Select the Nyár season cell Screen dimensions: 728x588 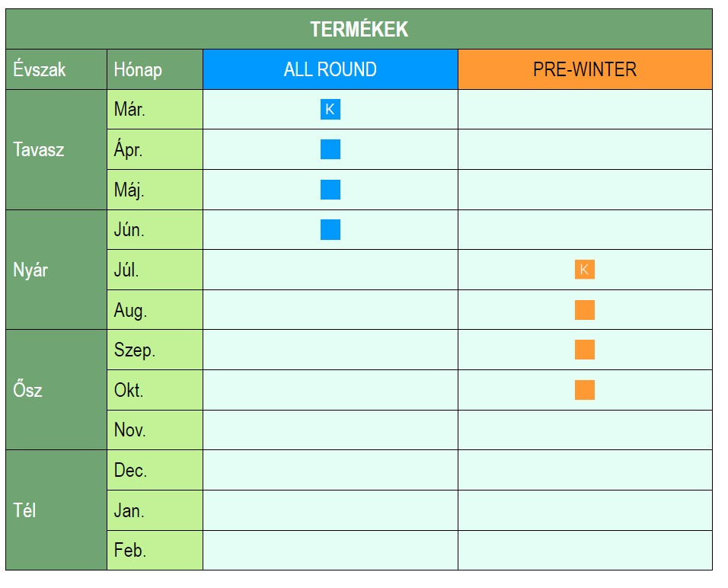coord(56,270)
